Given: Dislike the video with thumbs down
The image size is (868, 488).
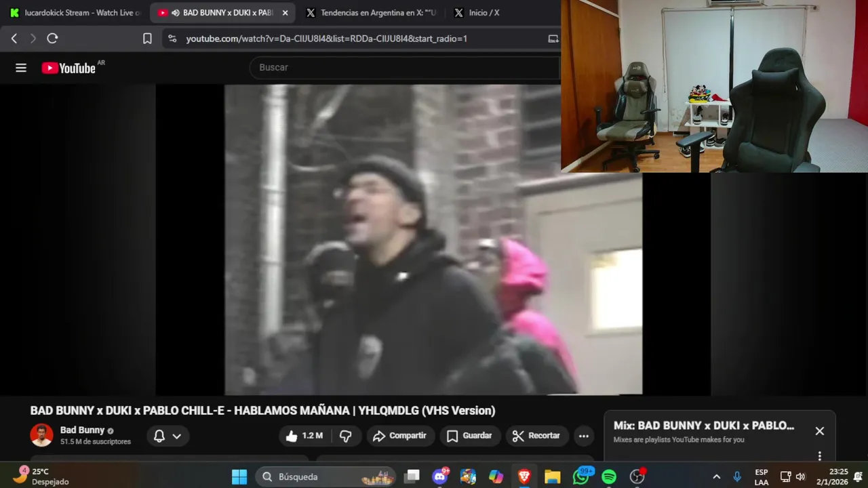Looking at the screenshot, I should click(x=346, y=436).
